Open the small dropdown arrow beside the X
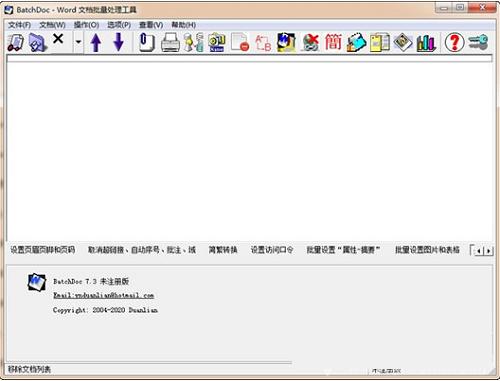This screenshot has width=500, height=381. pyautogui.click(x=78, y=42)
